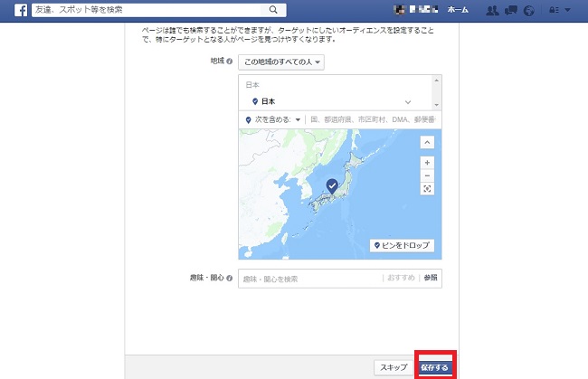This screenshot has height=379, width=588.
Task: Click the ピンをドロップ button
Action: tap(402, 245)
